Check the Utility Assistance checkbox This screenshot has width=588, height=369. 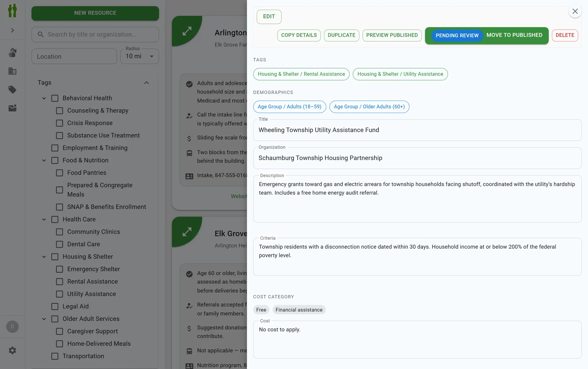59,294
